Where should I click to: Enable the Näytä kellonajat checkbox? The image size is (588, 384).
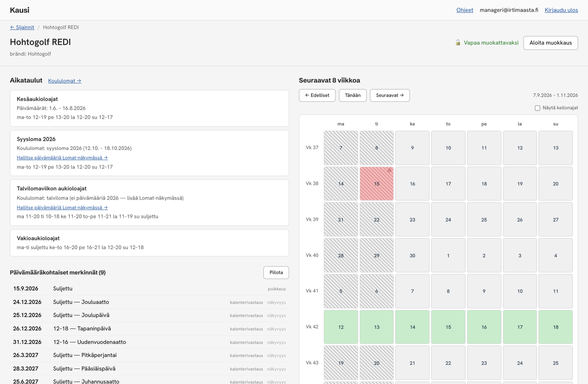pyautogui.click(x=537, y=108)
